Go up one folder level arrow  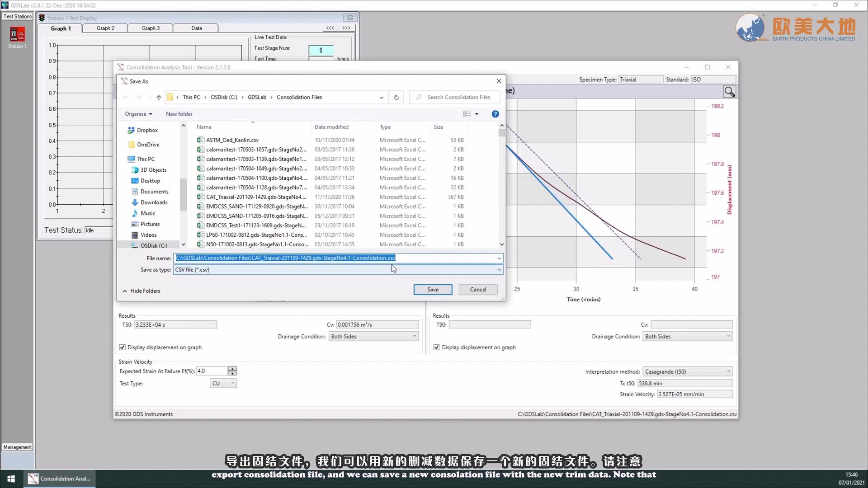pos(159,97)
